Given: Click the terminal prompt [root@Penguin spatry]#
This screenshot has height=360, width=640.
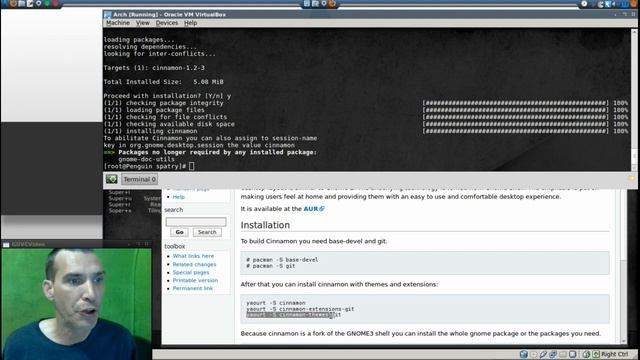Looking at the screenshot, I should (145, 166).
